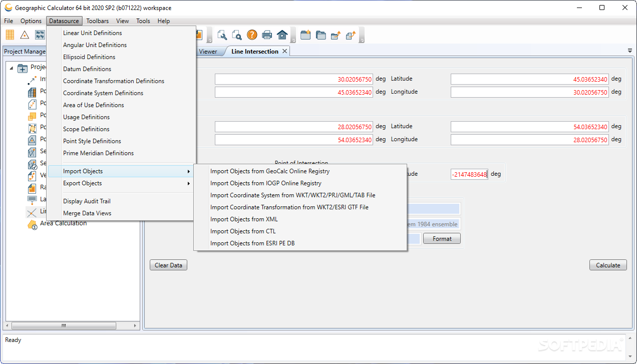Viewport: 637px width, 364px height.
Task: Collapse the Project tree node arrow
Action: (12, 68)
